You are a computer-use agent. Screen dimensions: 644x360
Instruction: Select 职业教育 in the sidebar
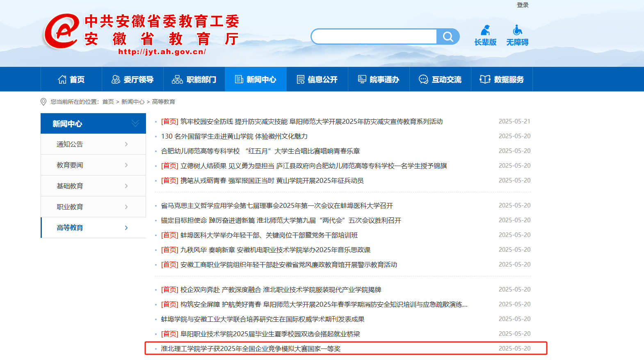click(70, 207)
